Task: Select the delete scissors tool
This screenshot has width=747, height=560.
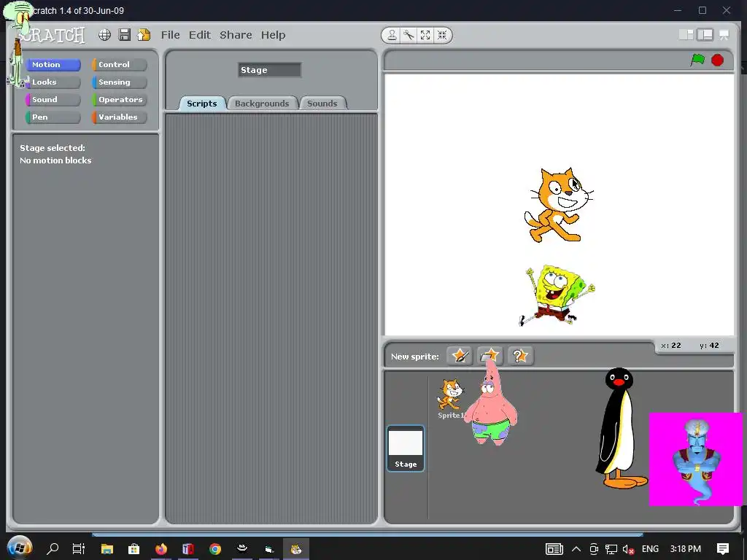Action: tap(409, 35)
